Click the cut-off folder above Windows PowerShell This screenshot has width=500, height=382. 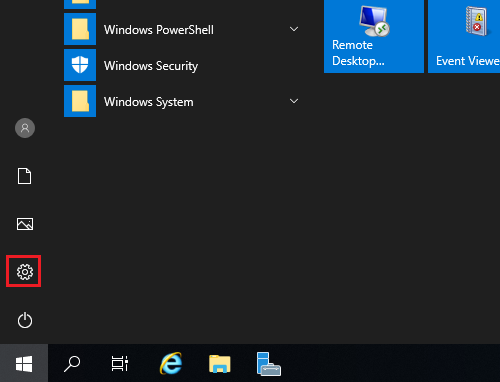tap(80, 4)
